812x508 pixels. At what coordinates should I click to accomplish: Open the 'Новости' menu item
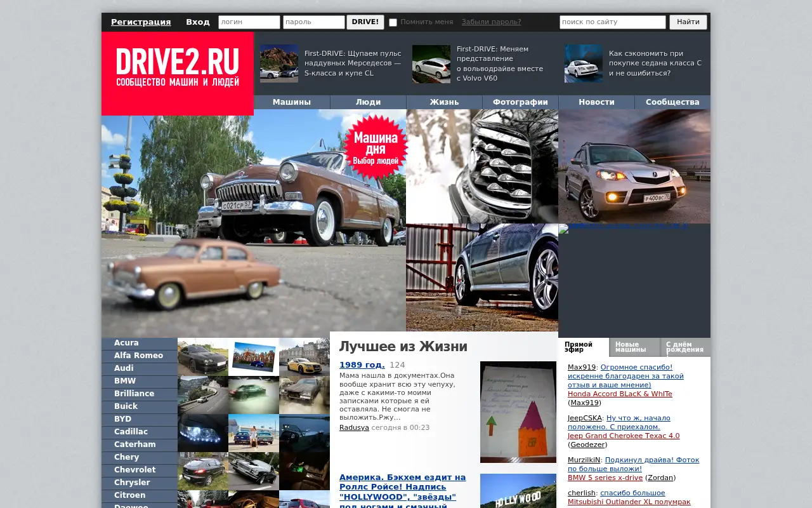coord(596,102)
